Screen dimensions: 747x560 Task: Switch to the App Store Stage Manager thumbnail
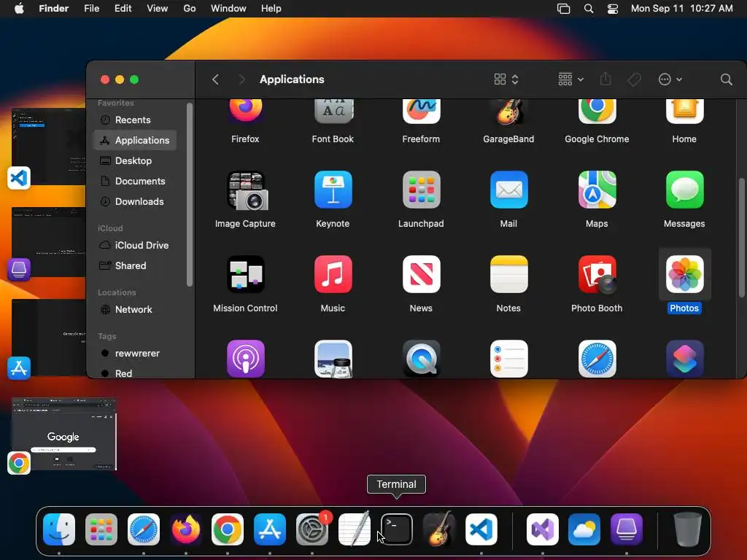click(x=48, y=337)
